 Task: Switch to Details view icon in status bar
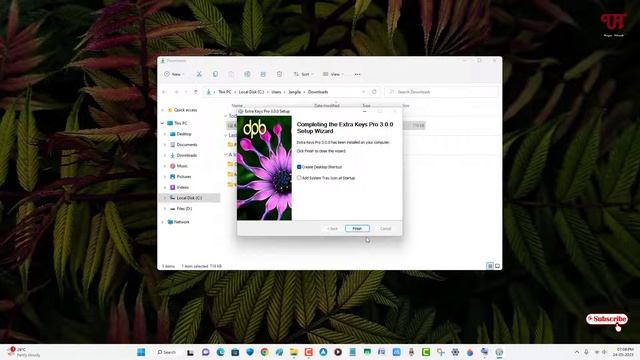[490, 266]
